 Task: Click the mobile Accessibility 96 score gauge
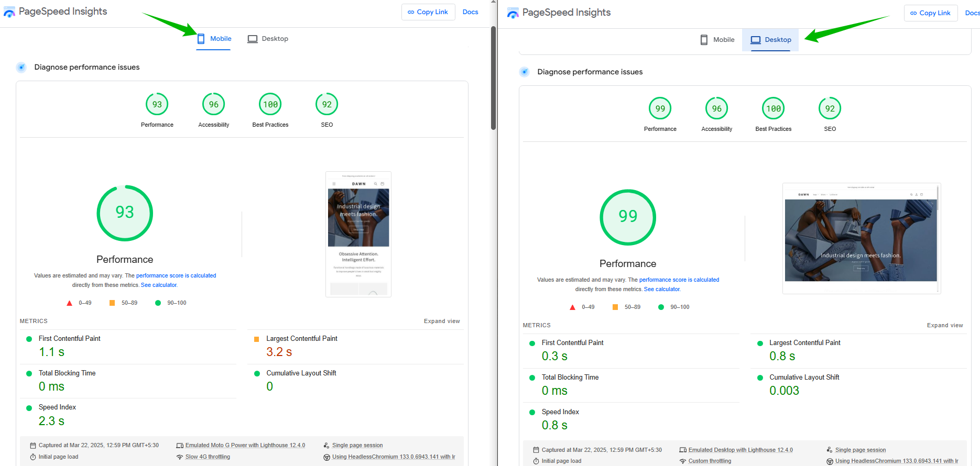(214, 105)
